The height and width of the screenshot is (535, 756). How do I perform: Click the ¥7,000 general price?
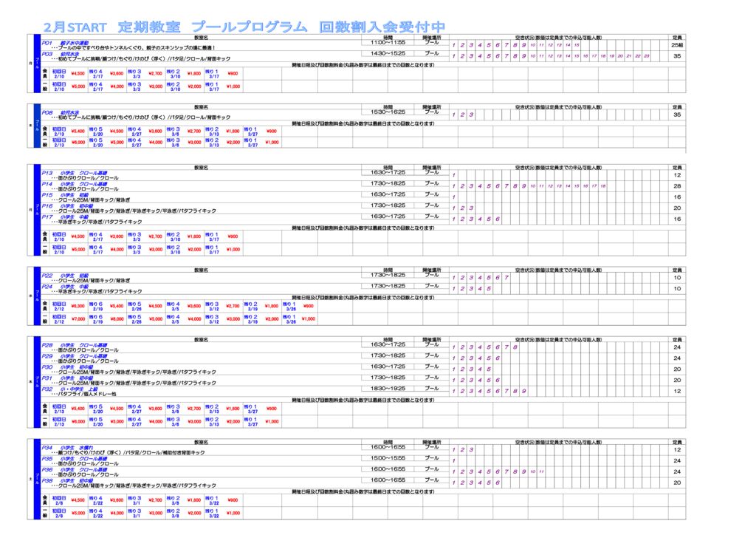(78, 319)
